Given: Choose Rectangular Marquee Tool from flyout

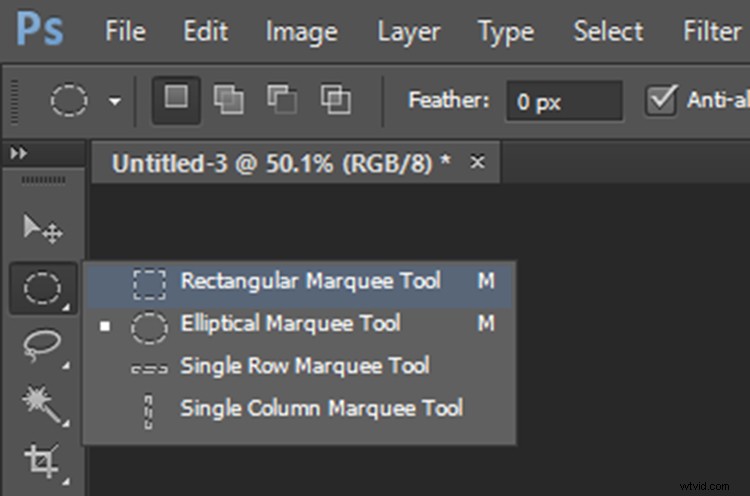Looking at the screenshot, I should pos(310,282).
